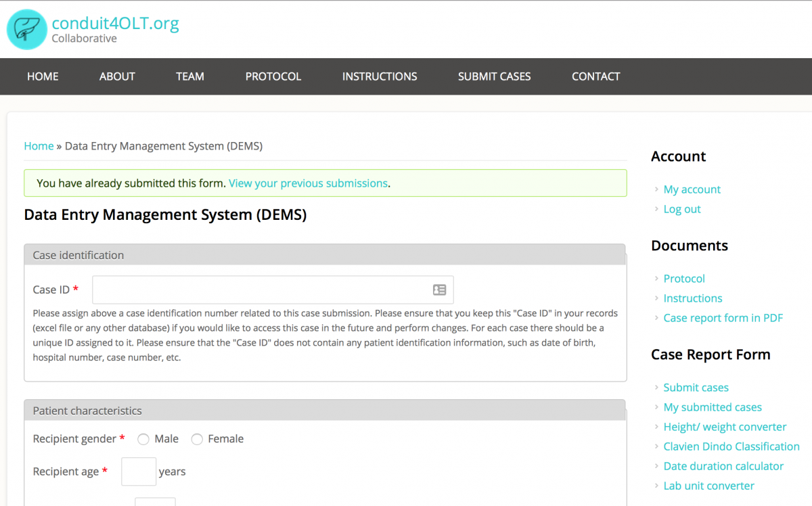Click the conduit4OLT liver logo icon
The image size is (812, 506).
[x=27, y=30]
